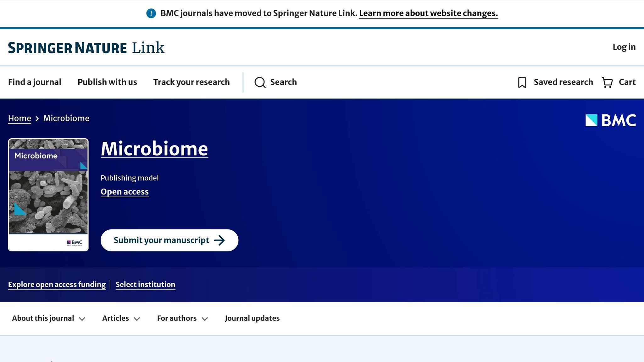Click the BMC logo in banner

pos(610,120)
